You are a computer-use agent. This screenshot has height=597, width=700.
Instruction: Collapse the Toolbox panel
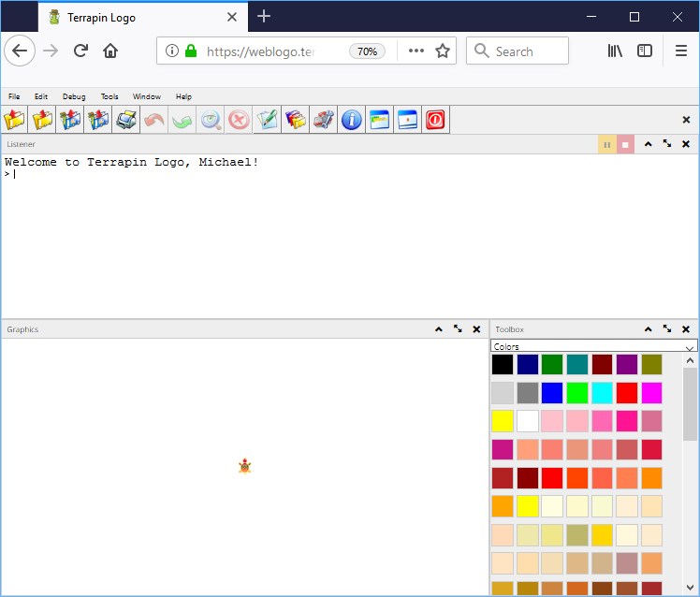click(648, 329)
